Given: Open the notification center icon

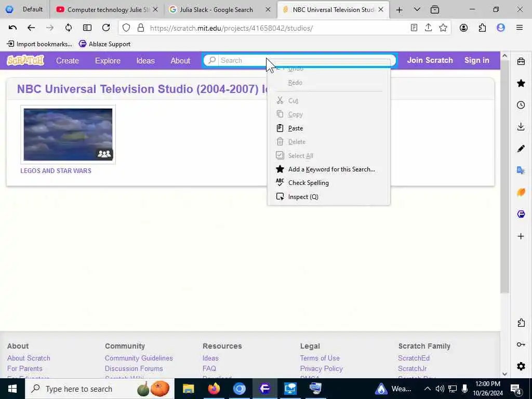Looking at the screenshot, I should (516, 389).
